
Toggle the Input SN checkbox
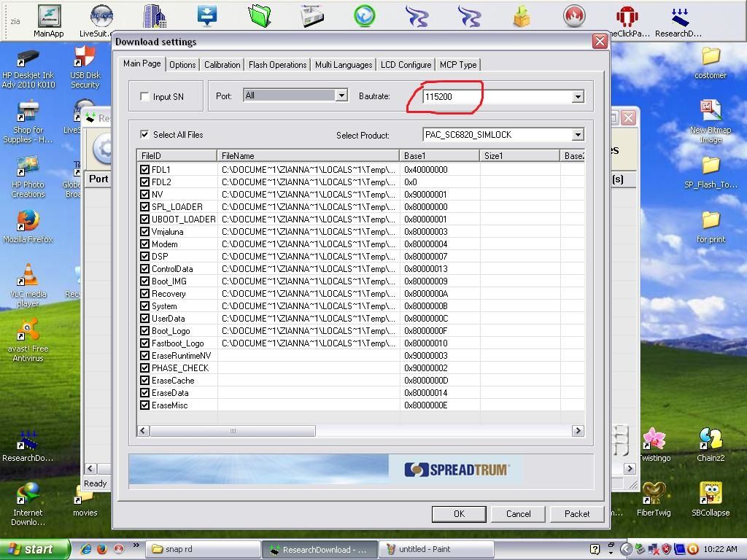[x=144, y=96]
